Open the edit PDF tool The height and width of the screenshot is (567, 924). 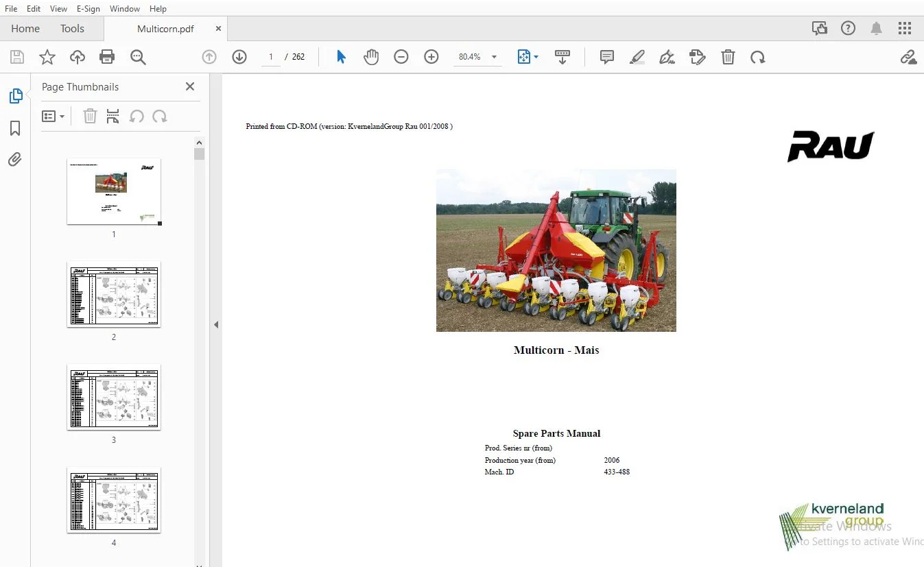[x=698, y=57]
